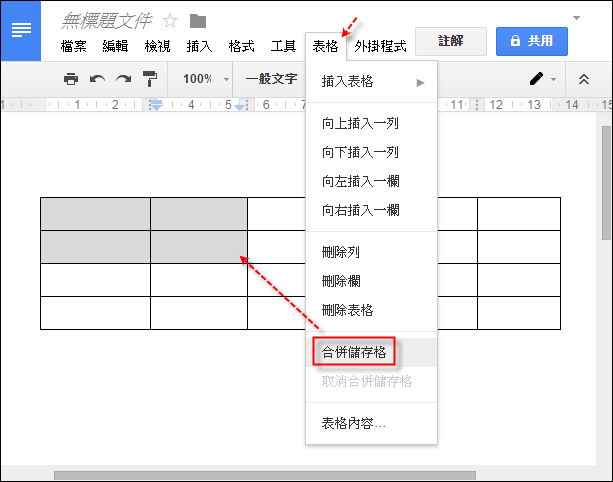Move document with folder icon
This screenshot has width=613, height=482.
point(198,21)
